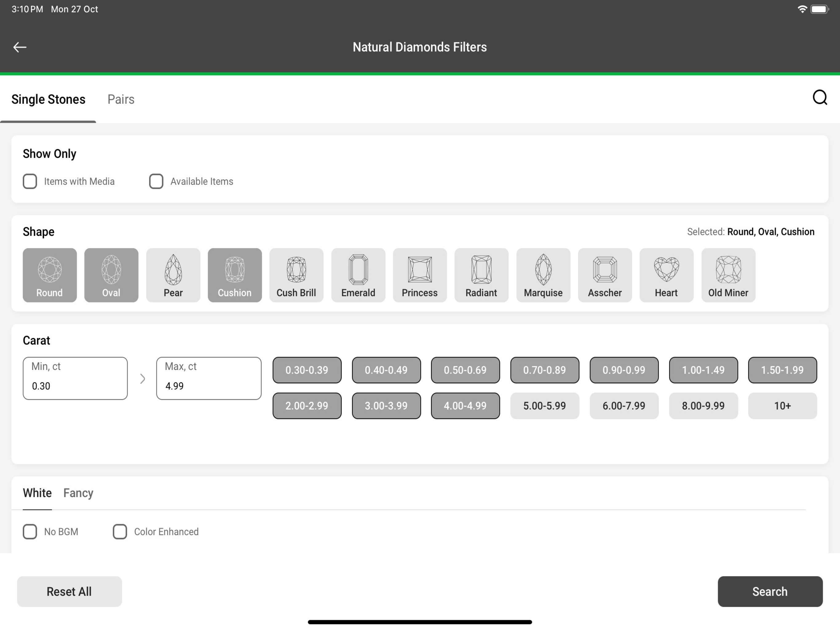The height and width of the screenshot is (630, 840).
Task: Check the Available Items box
Action: coord(156,181)
